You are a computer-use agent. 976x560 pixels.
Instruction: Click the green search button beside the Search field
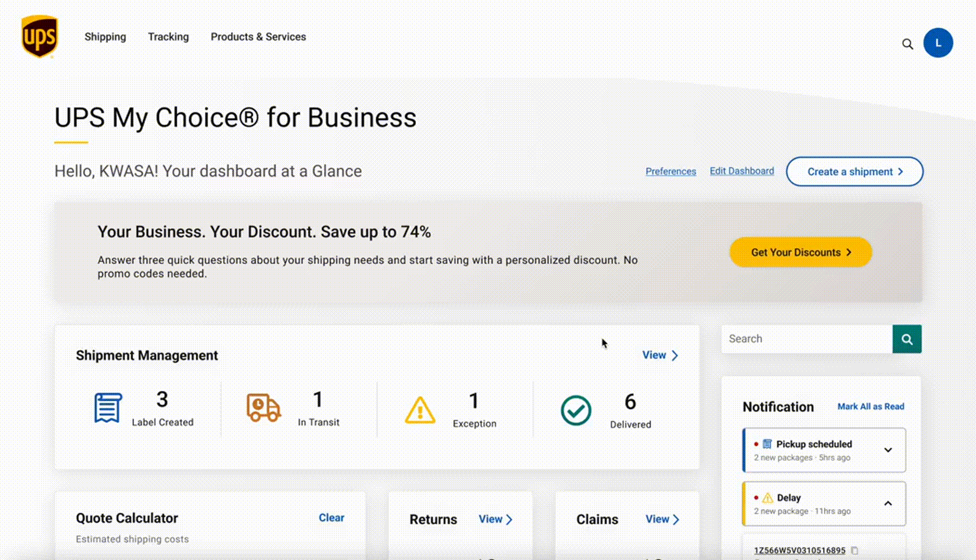(907, 339)
